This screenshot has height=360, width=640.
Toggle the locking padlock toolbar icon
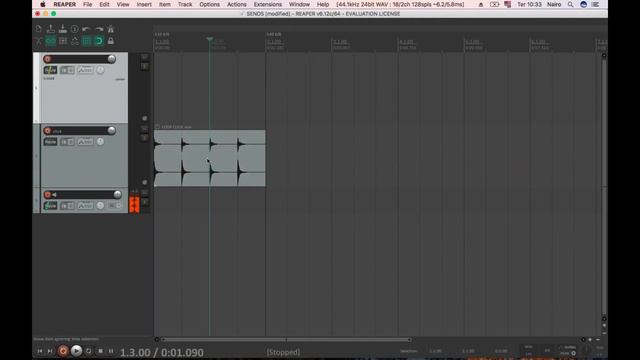coord(111,41)
